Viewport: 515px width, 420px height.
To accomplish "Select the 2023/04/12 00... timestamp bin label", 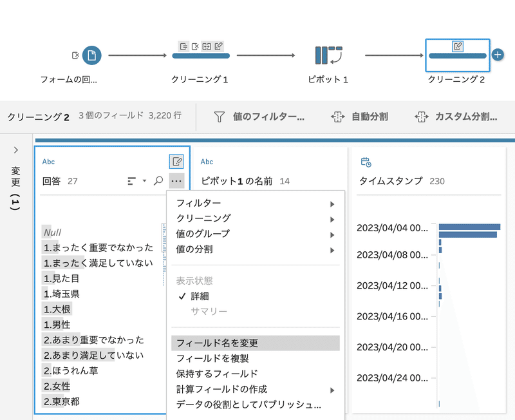I will [392, 285].
